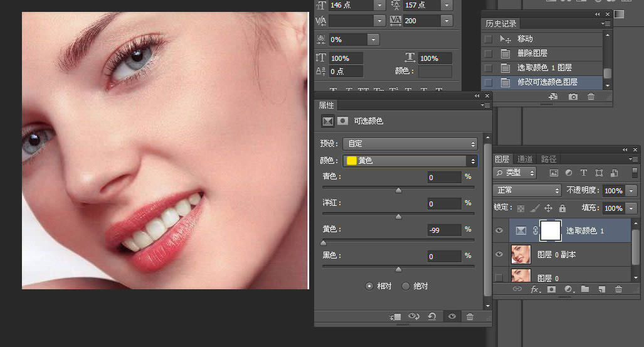Open the 正常 blend mode dropdown
Image resolution: width=644 pixels, height=347 pixels.
(527, 190)
